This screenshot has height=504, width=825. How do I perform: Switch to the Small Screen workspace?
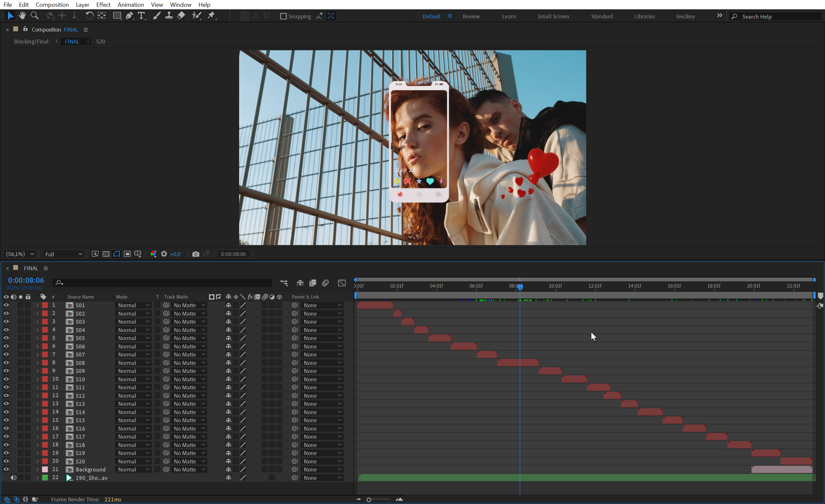tap(553, 16)
